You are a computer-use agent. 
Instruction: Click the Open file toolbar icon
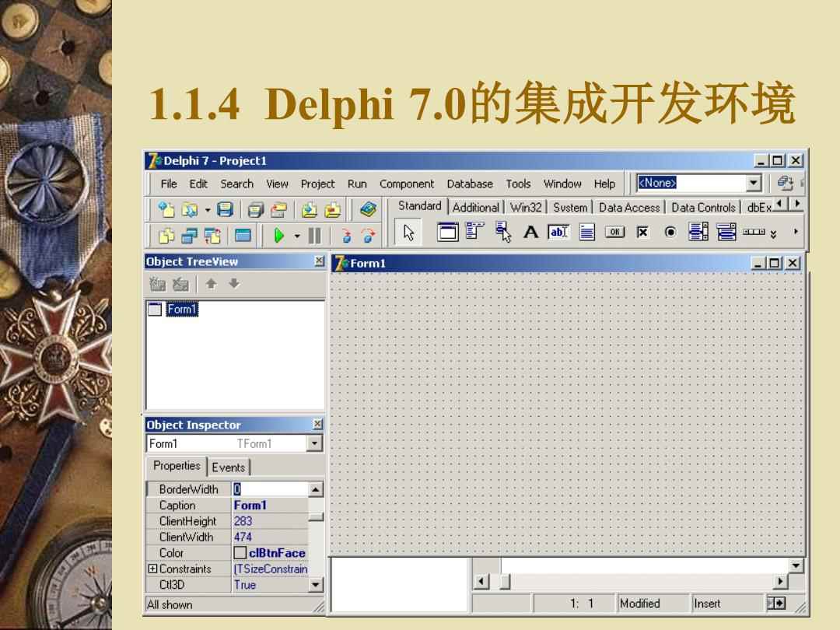tap(189, 209)
